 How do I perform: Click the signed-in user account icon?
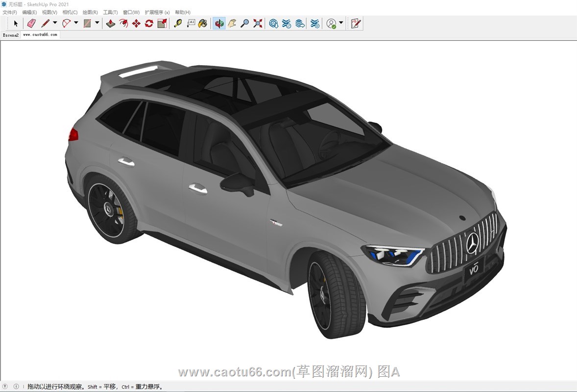[x=331, y=24]
